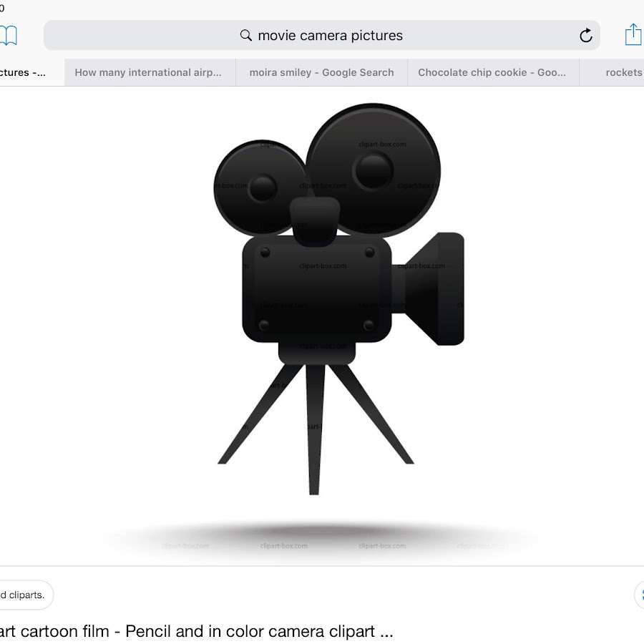Reload the page with the refresh arrow
Image resolution: width=644 pixels, height=644 pixels.
coord(585,36)
